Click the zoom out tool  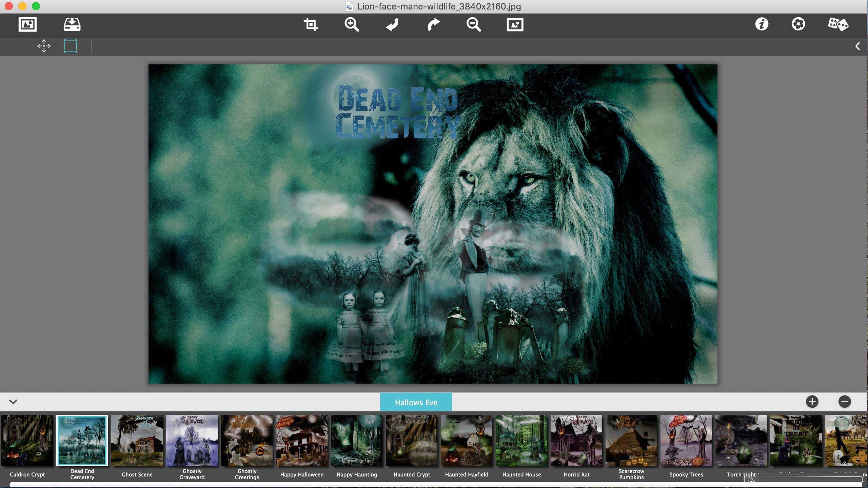point(474,24)
